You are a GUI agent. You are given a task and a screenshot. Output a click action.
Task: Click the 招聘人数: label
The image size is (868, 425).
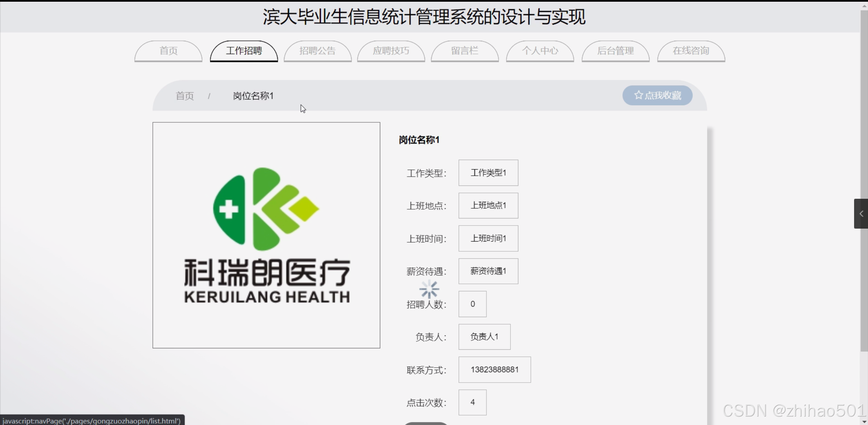click(x=426, y=305)
